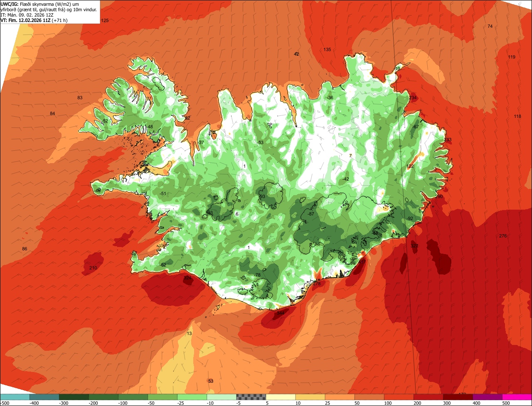Click the 500 label in the legend
The height and width of the screenshot is (406, 532).
[x=506, y=403]
